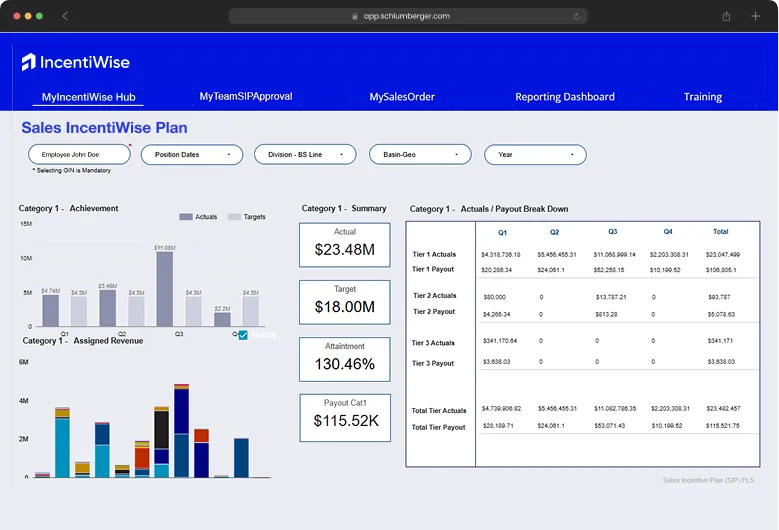This screenshot has height=530, width=779.
Task: Select the Tier 2 Payout row label
Action: coord(434,311)
